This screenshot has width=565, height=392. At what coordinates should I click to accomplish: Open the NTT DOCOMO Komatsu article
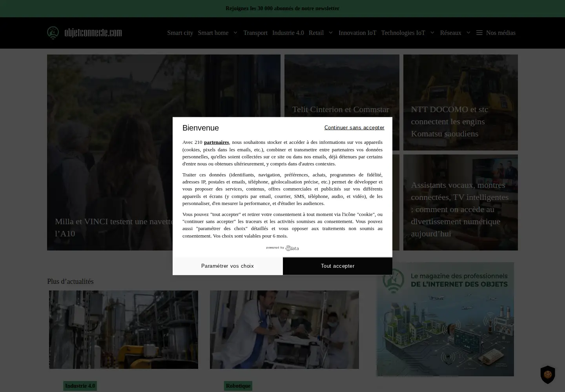(x=461, y=102)
